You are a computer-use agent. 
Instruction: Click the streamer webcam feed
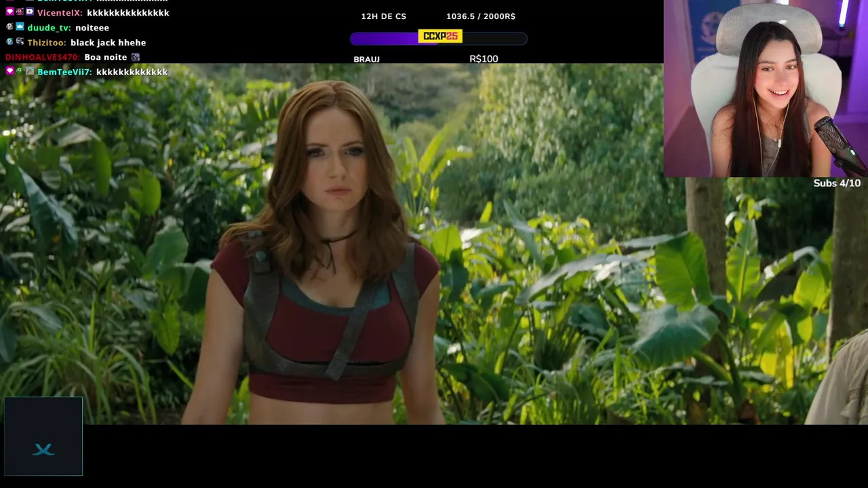click(766, 88)
